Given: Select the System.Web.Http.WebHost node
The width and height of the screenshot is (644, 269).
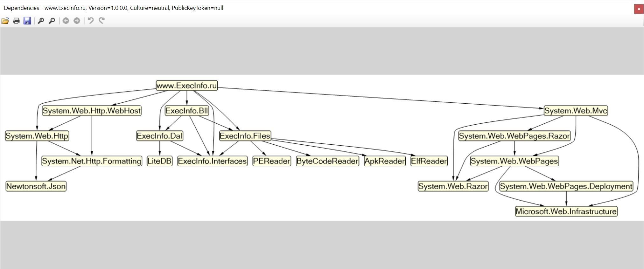Looking at the screenshot, I should pyautogui.click(x=92, y=111).
